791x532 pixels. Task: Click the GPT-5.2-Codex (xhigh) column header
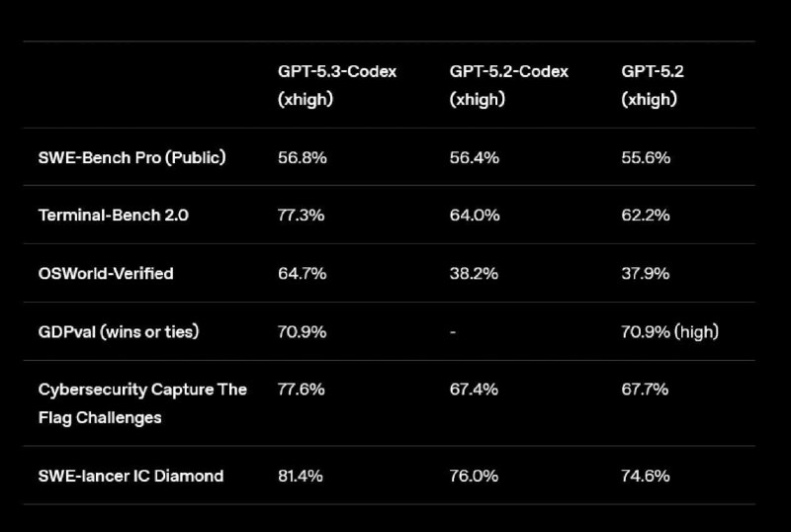(x=508, y=85)
